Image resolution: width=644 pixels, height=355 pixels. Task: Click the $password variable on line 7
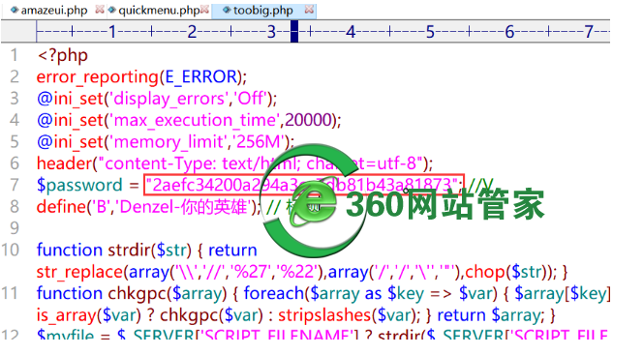coord(79,185)
